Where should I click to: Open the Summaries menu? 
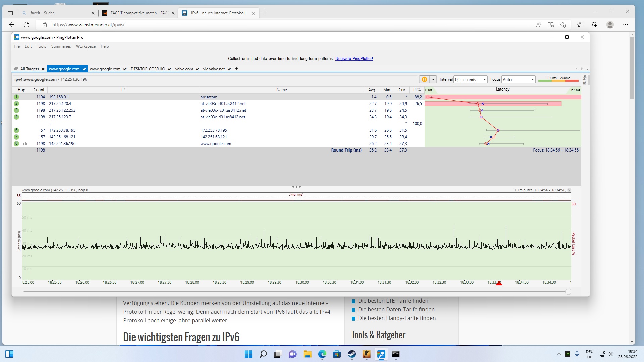click(x=61, y=46)
